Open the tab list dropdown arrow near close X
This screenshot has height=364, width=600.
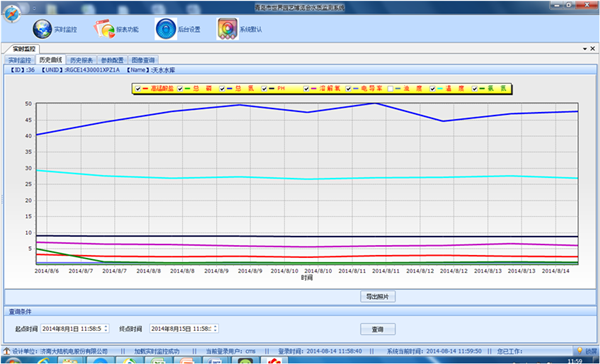tap(585, 49)
